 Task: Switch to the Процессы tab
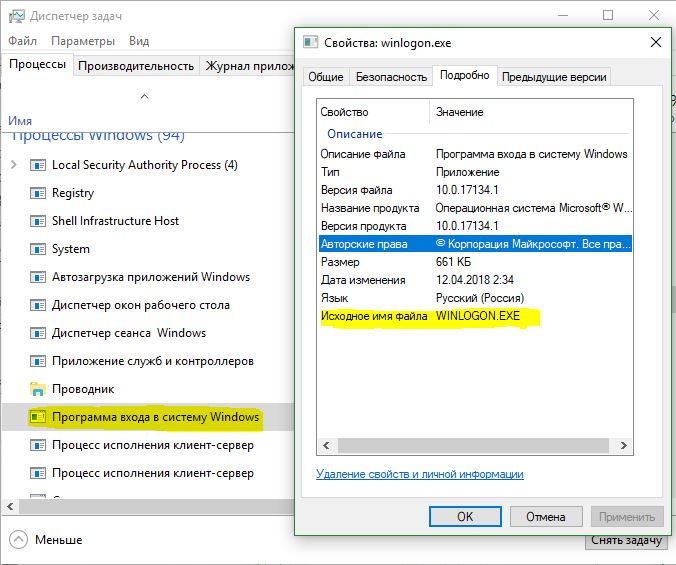[38, 64]
